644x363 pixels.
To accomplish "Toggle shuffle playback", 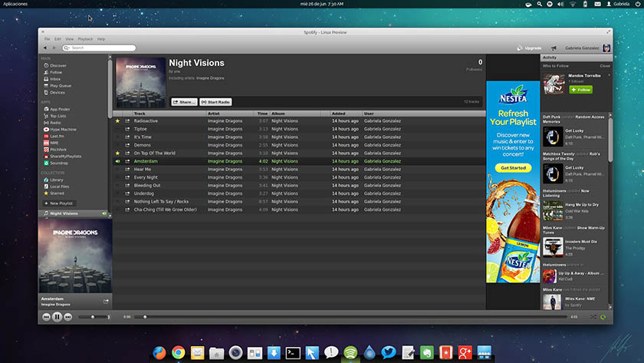I will pos(593,317).
